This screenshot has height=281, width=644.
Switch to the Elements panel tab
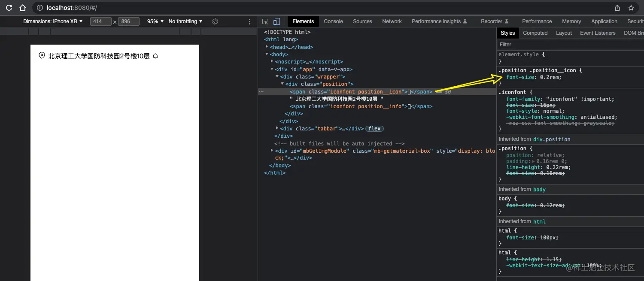(303, 21)
